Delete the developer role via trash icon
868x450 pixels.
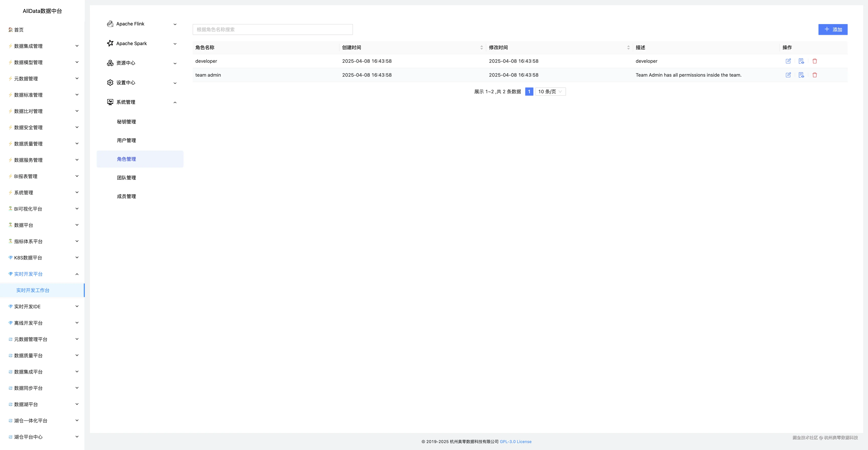click(815, 61)
